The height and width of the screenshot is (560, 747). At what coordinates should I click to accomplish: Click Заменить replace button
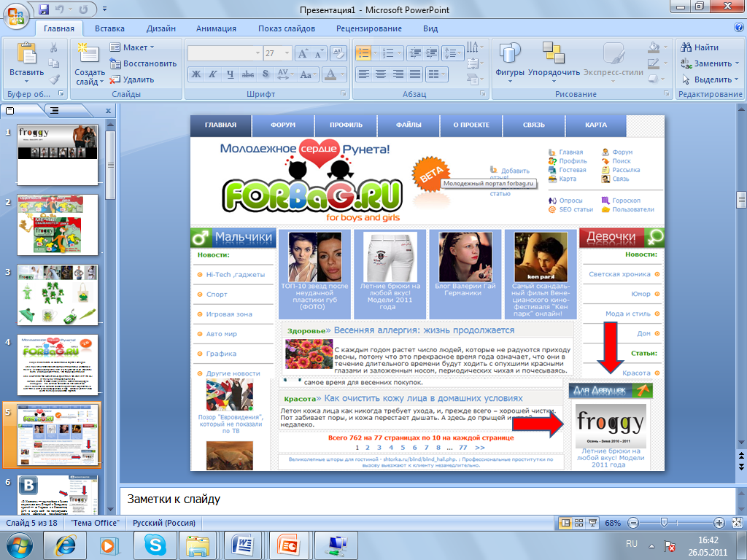(710, 63)
